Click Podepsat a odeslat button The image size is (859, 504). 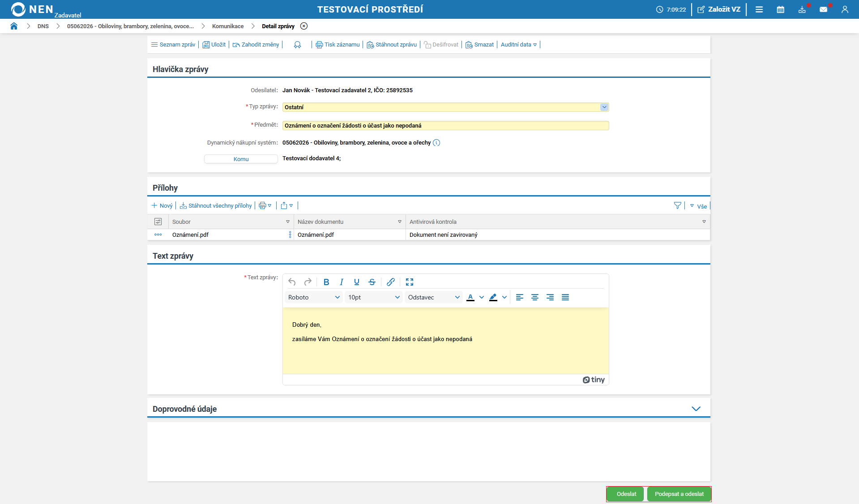[x=679, y=494]
